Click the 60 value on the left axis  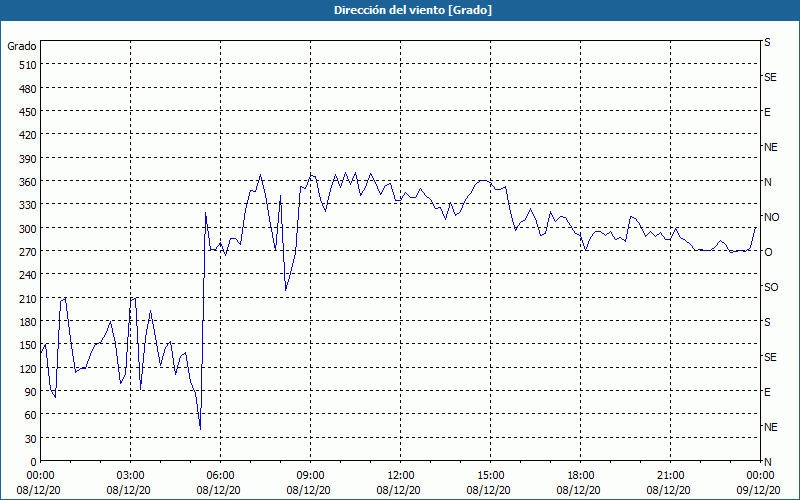click(x=31, y=415)
